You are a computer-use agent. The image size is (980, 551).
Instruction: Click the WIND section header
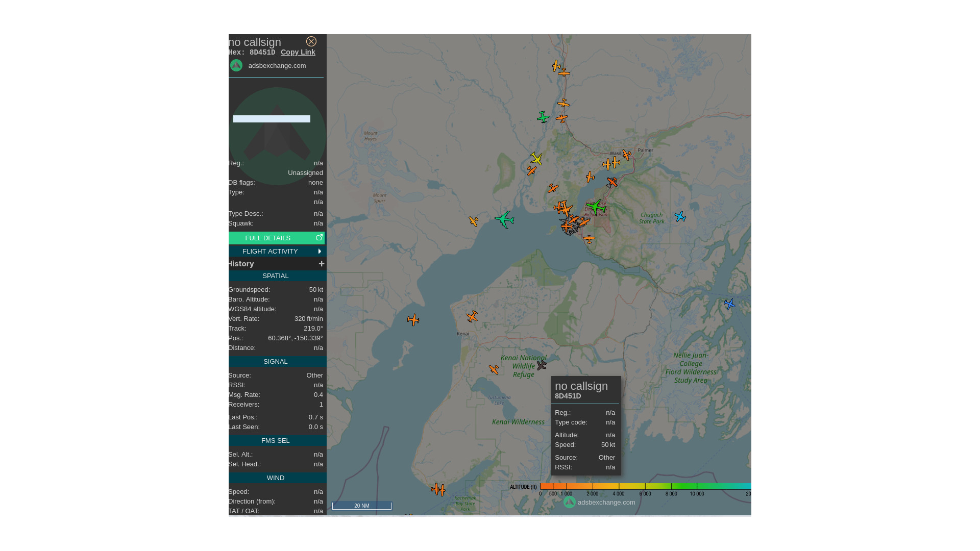[276, 478]
